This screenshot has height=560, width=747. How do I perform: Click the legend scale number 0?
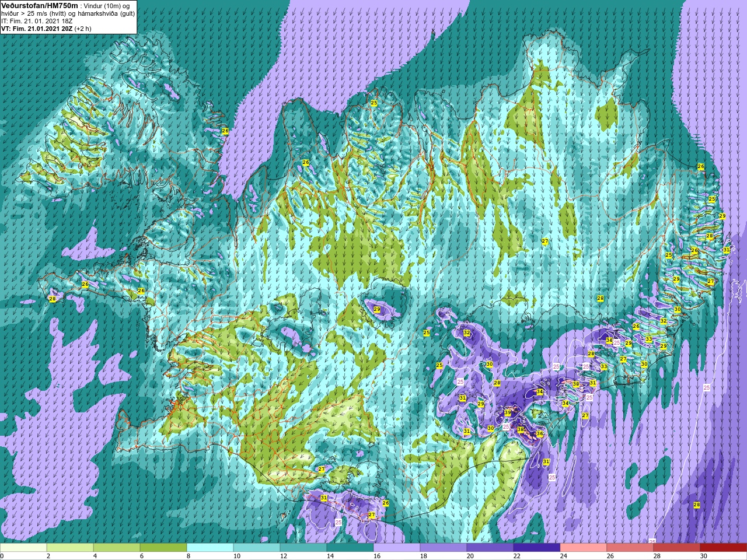[2, 556]
